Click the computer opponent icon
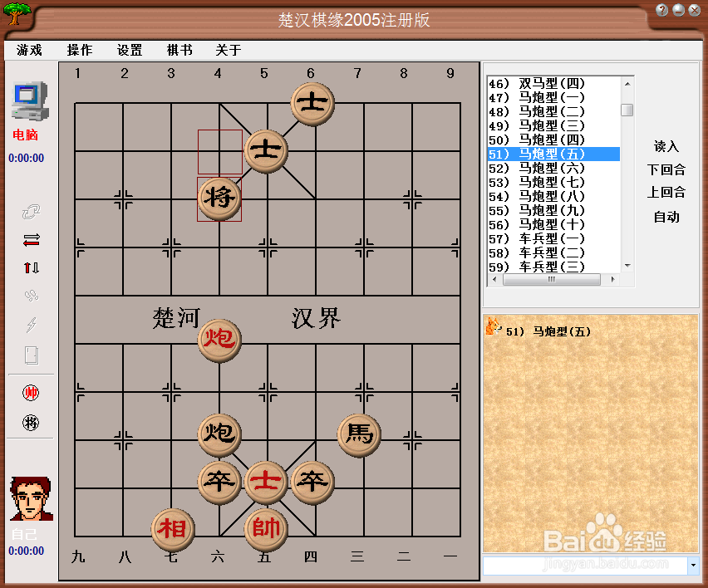 click(x=30, y=100)
